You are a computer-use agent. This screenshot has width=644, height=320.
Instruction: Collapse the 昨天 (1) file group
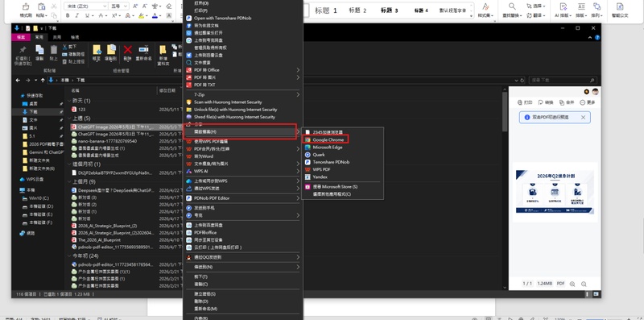click(69, 101)
